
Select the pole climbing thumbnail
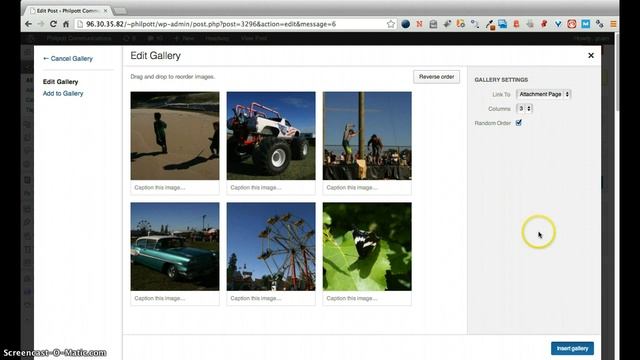367,136
